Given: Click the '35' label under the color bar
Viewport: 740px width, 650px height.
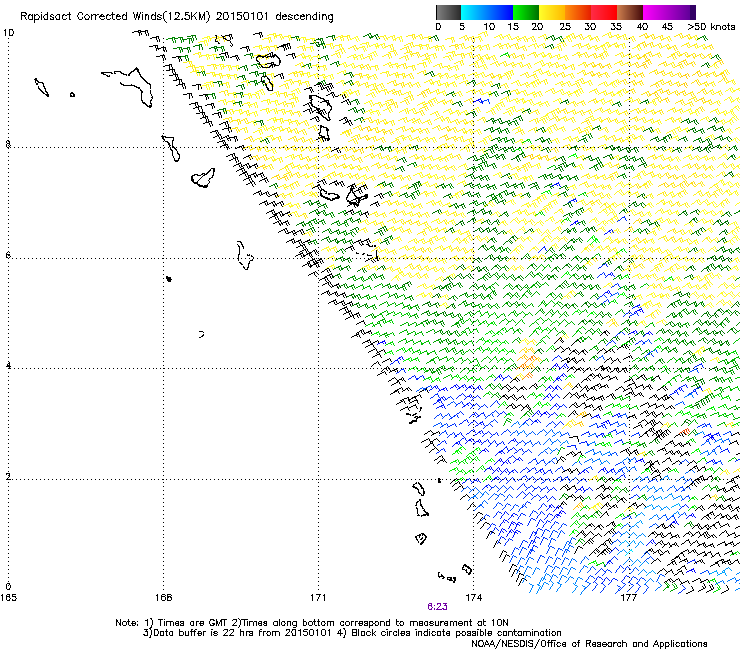Looking at the screenshot, I should tap(616, 27).
